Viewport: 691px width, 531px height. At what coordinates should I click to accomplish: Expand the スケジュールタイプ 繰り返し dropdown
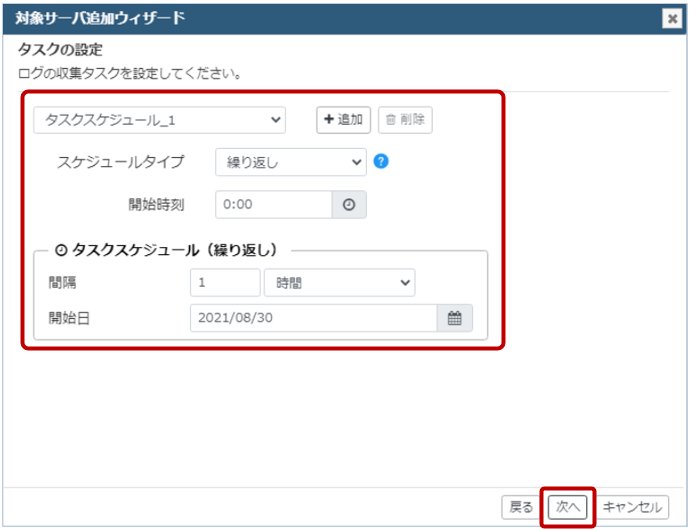pyautogui.click(x=291, y=162)
